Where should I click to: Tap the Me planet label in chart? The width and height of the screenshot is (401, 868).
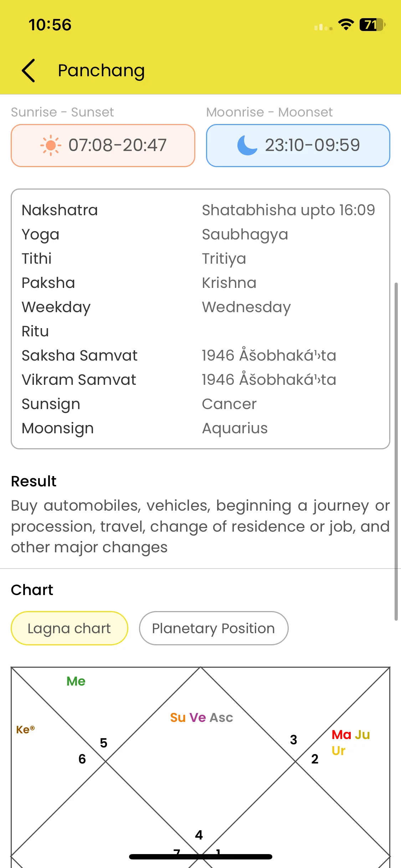click(76, 681)
